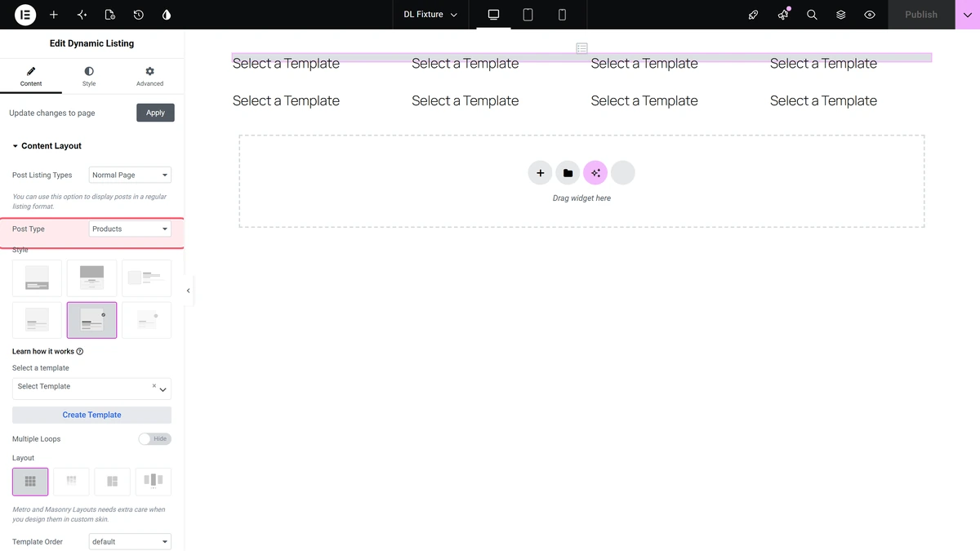The height and width of the screenshot is (551, 980).
Task: Click the Create Template button
Action: coord(91,415)
